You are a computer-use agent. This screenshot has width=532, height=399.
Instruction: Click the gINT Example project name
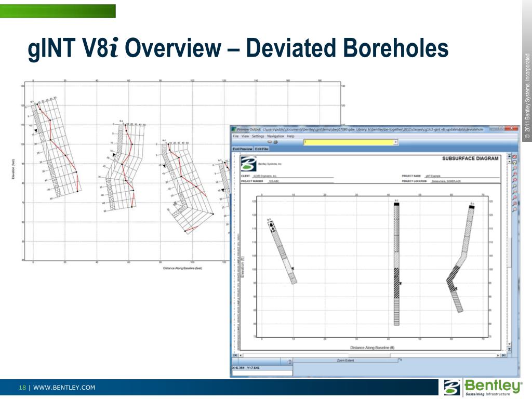[x=433, y=176]
